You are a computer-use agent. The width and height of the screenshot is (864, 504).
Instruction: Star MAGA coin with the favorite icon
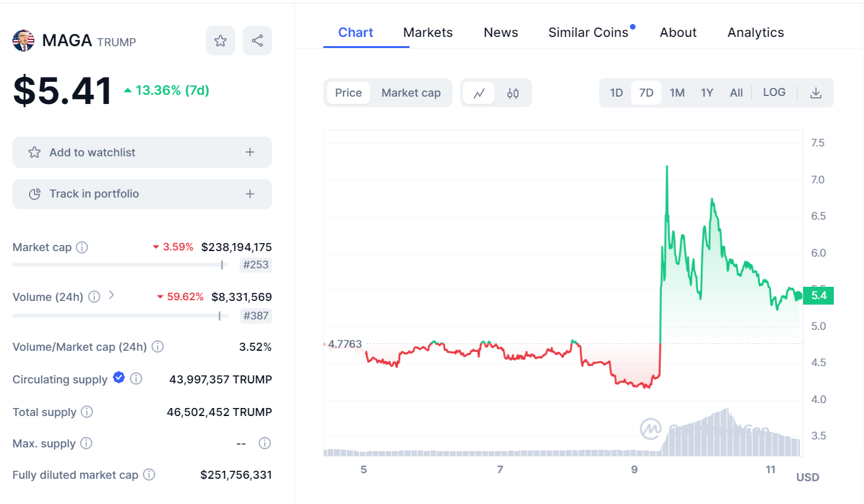tap(220, 41)
